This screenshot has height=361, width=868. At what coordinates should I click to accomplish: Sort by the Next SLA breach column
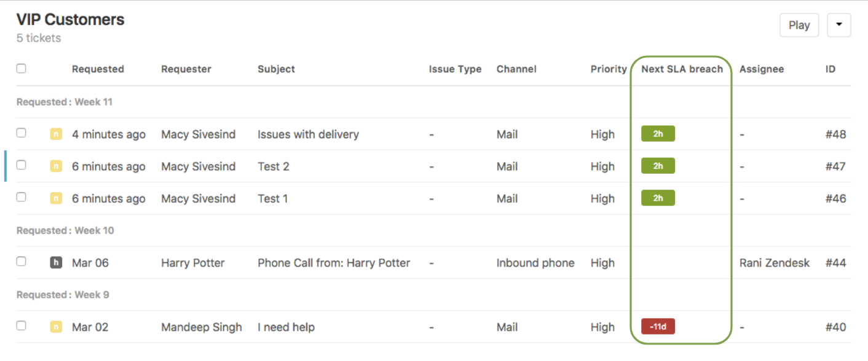[682, 69]
